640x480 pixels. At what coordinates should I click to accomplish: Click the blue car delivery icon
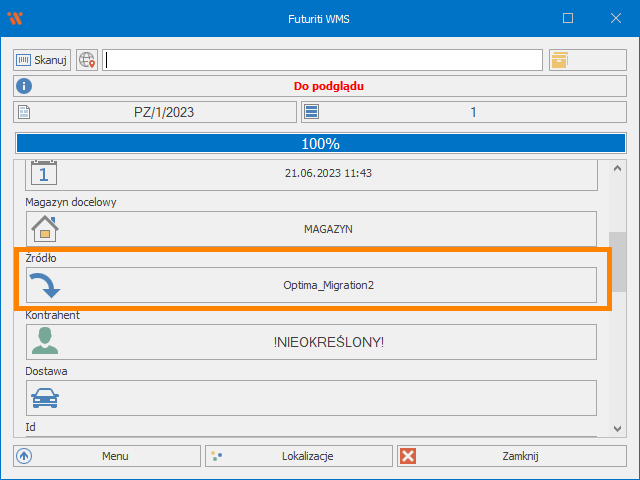click(45, 397)
